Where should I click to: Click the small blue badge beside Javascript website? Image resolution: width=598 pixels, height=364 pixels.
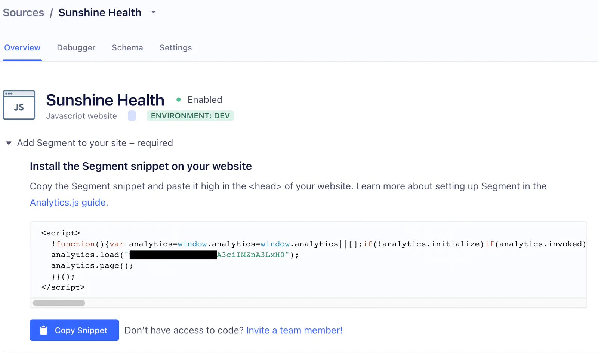pos(132,116)
